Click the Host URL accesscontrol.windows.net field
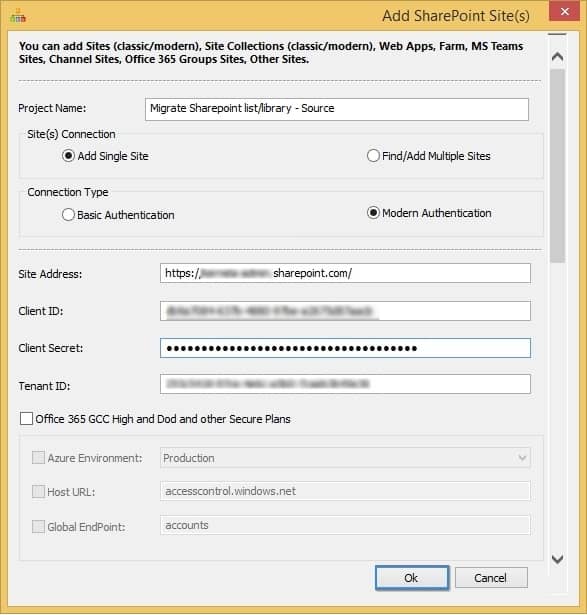The width and height of the screenshot is (587, 615). (345, 491)
